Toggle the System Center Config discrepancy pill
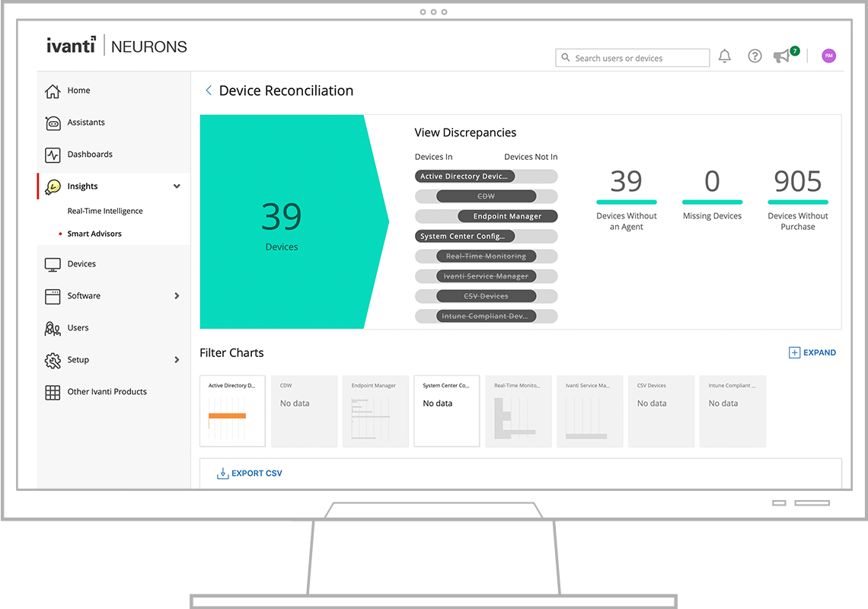Image resolution: width=868 pixels, height=609 pixels. [x=465, y=236]
